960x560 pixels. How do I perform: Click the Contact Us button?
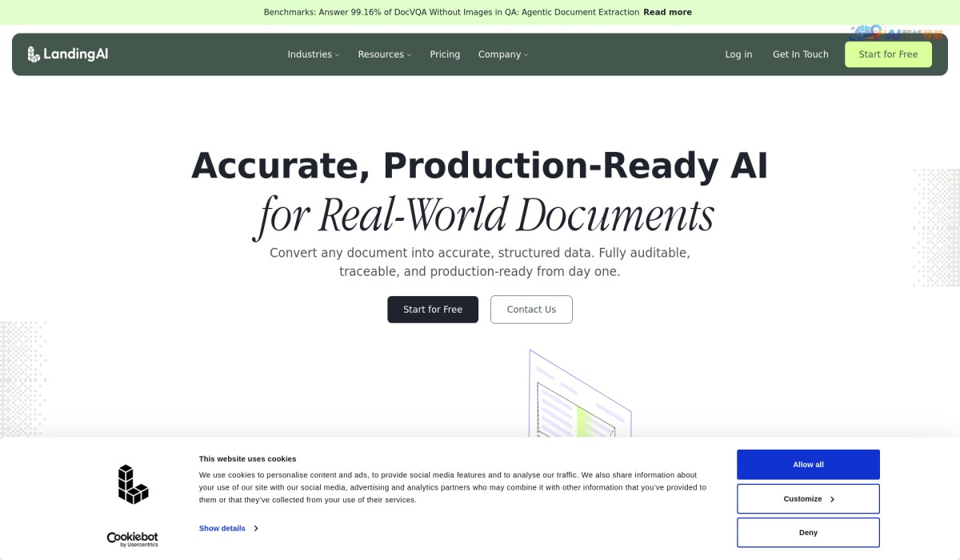pyautogui.click(x=531, y=310)
